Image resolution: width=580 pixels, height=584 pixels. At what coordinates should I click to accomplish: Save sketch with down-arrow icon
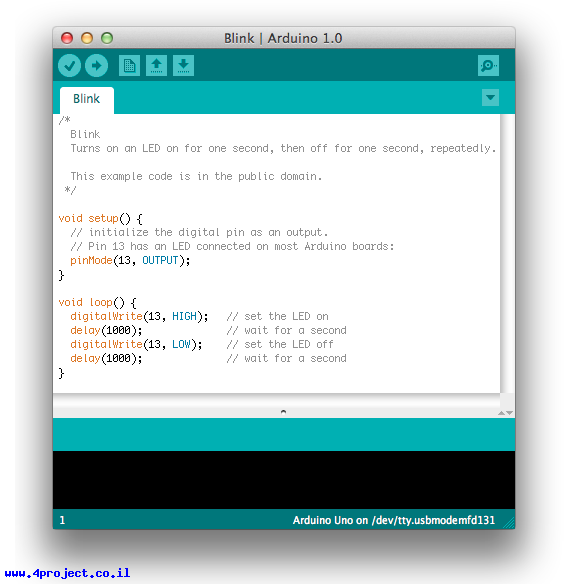[183, 66]
